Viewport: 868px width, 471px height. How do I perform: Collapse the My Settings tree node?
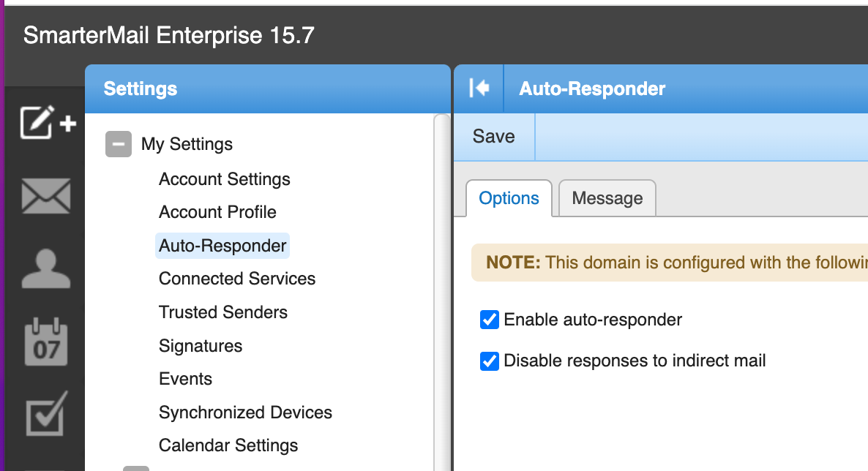tap(119, 144)
